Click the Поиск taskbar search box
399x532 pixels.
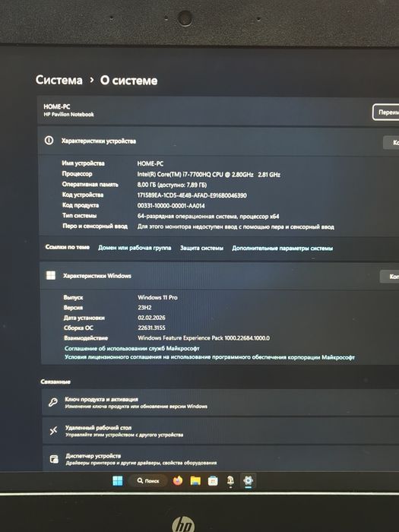click(148, 481)
